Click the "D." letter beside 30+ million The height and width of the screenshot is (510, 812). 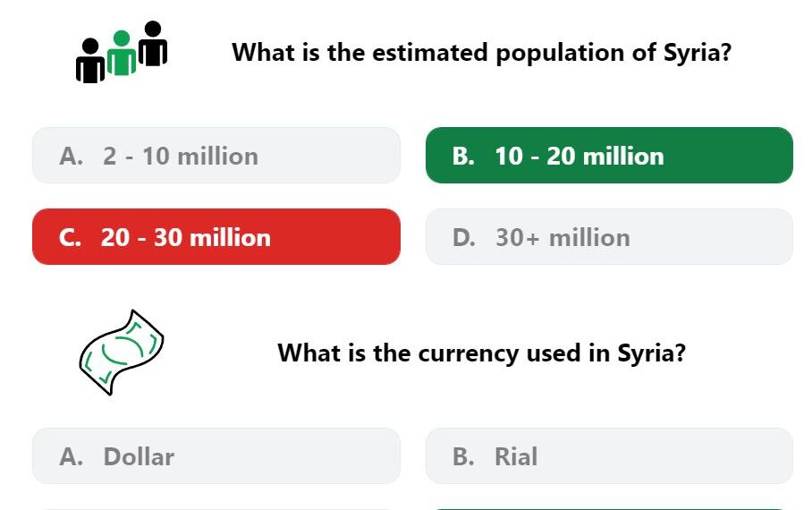click(x=464, y=237)
